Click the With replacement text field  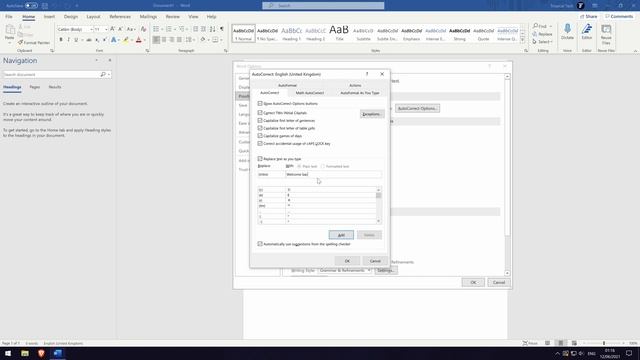tap(333, 174)
